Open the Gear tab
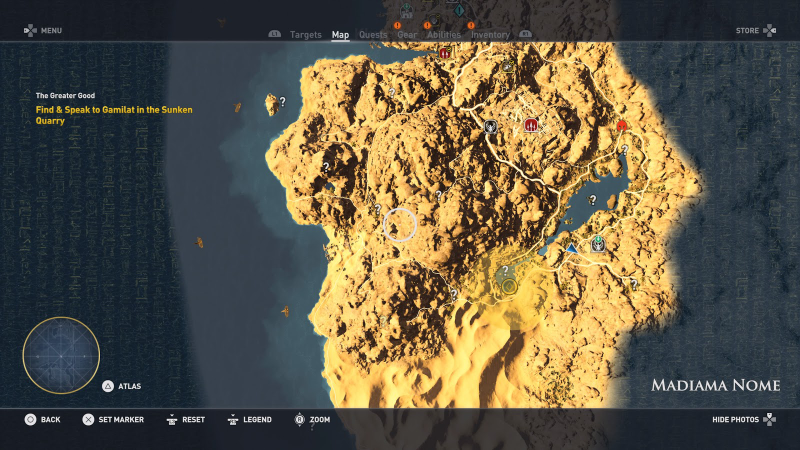This screenshot has width=800, height=450. pyautogui.click(x=407, y=35)
